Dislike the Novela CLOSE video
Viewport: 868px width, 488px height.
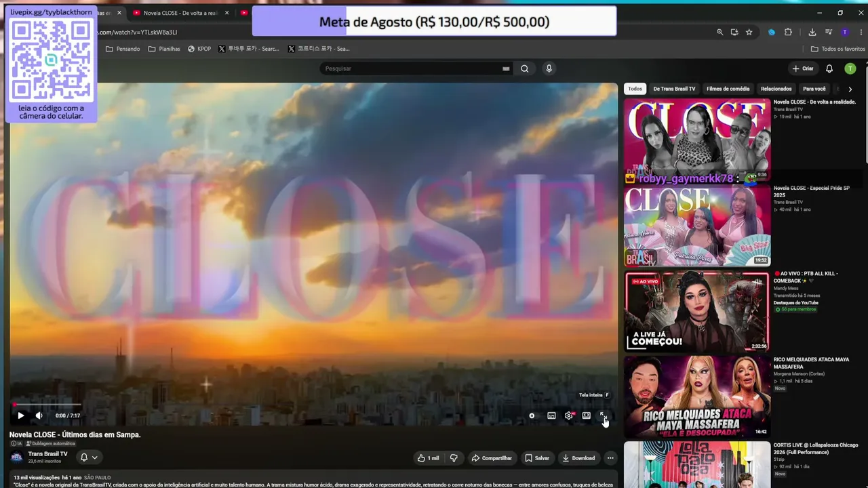click(x=454, y=458)
